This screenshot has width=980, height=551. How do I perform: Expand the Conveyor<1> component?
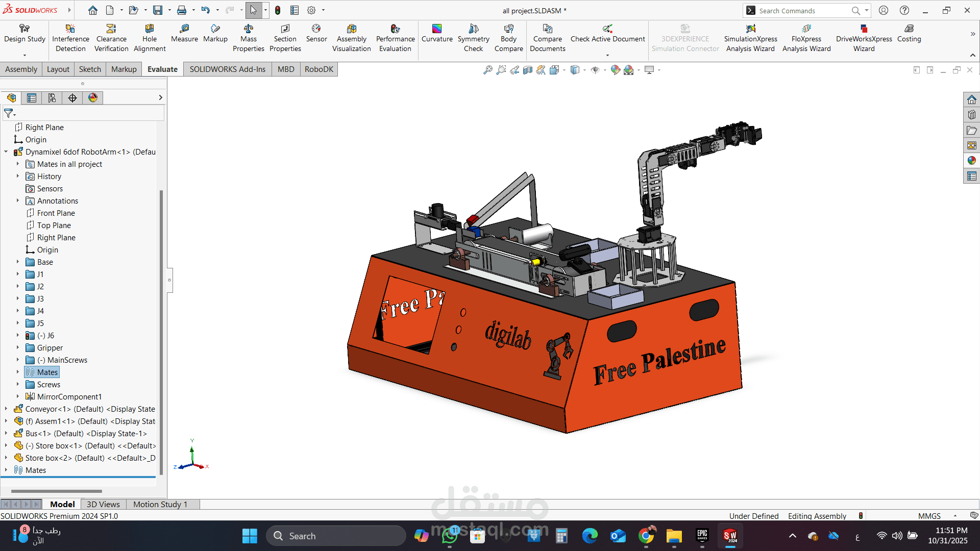(6, 409)
